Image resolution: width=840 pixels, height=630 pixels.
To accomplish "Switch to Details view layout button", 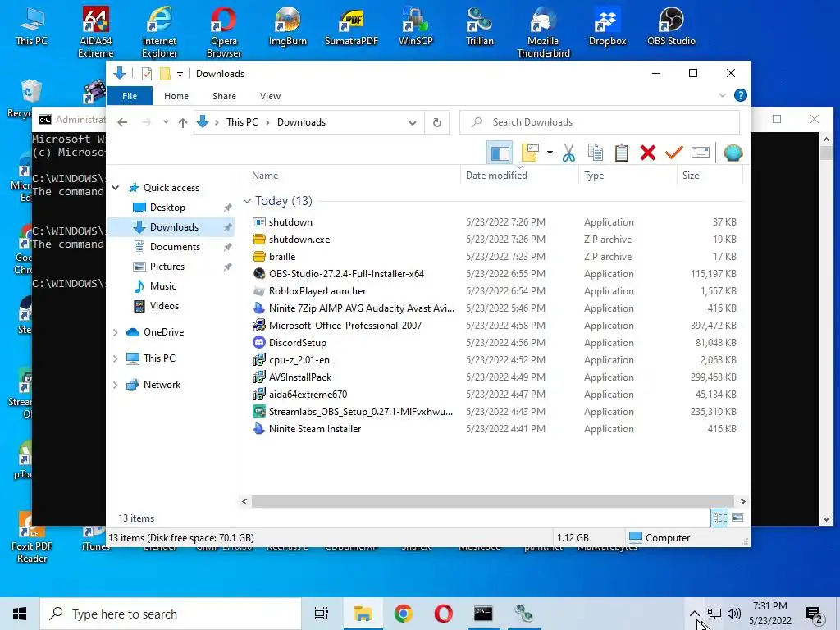I will point(719,518).
